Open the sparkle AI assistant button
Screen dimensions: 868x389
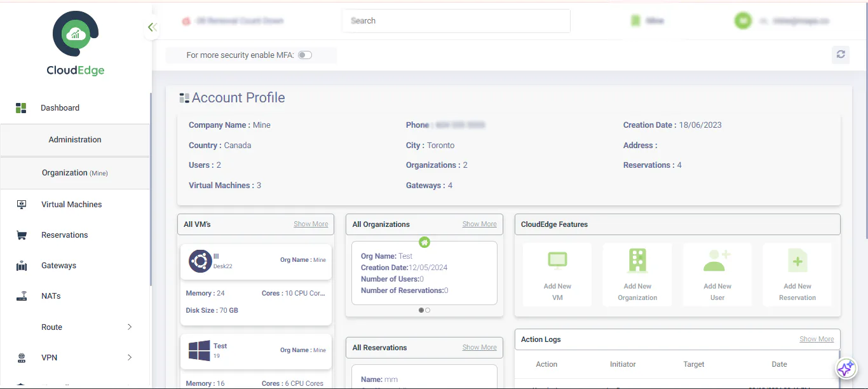click(846, 369)
